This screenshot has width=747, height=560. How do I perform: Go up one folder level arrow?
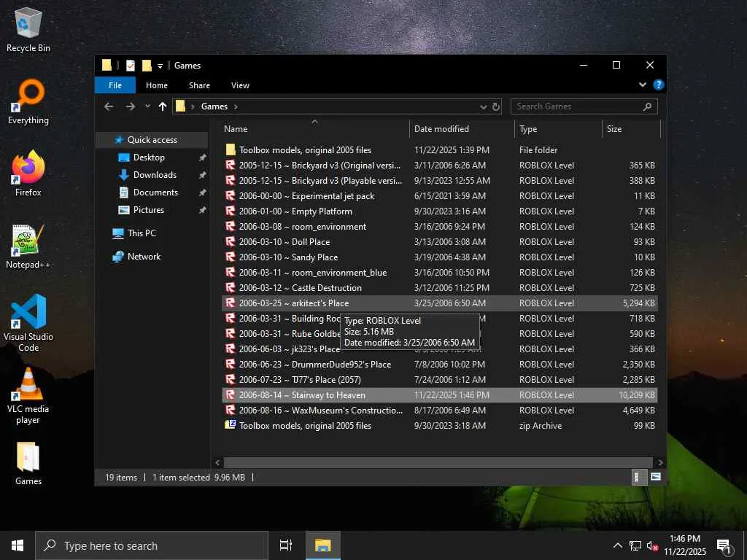163,106
